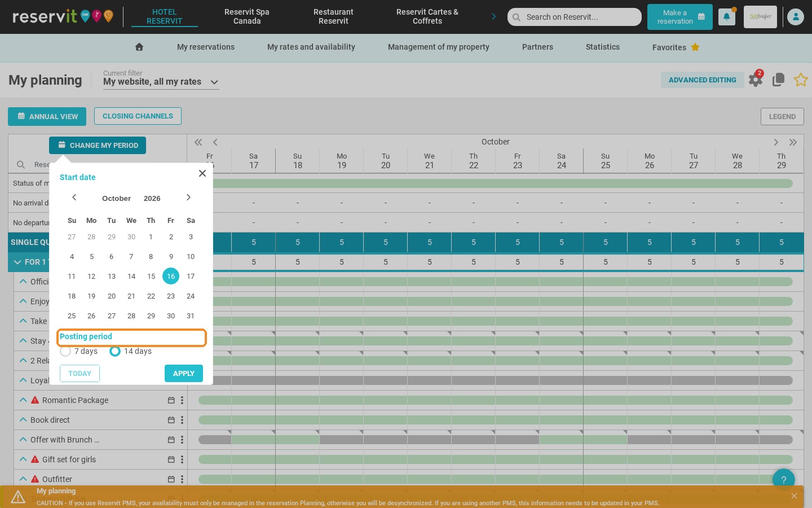Viewport: 812px width, 508px height.
Task: Click the home icon in navigation bar
Action: click(139, 47)
